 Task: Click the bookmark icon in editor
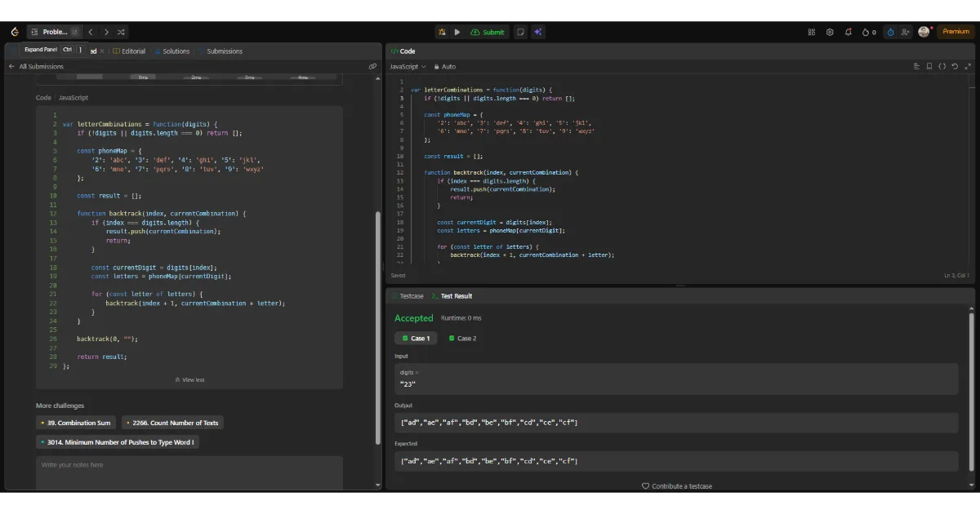tap(929, 67)
